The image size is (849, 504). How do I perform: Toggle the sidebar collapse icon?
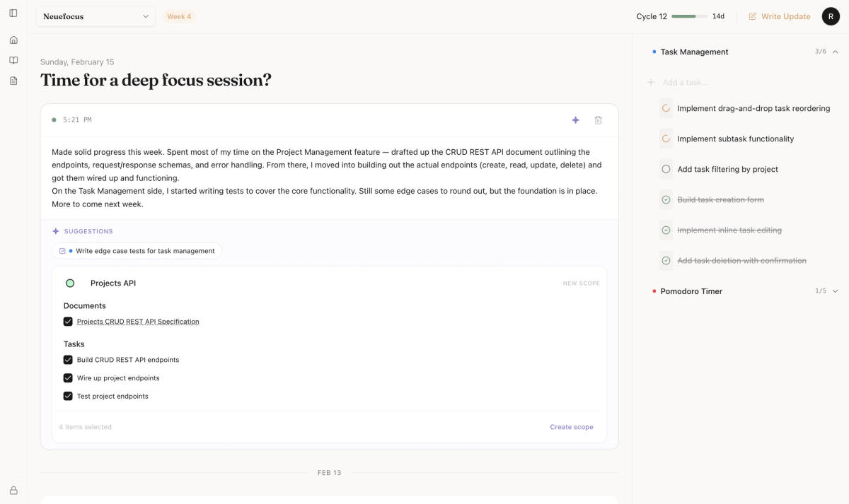coord(13,13)
